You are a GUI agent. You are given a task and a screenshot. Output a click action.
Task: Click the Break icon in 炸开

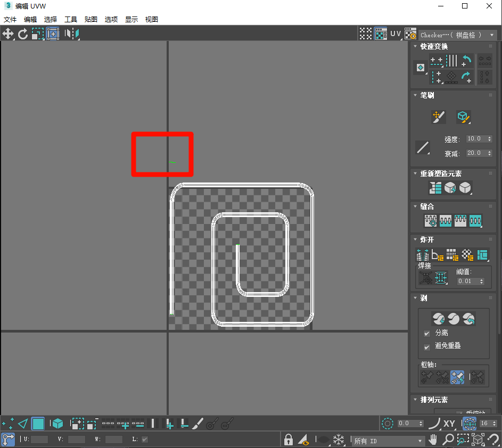(422, 255)
